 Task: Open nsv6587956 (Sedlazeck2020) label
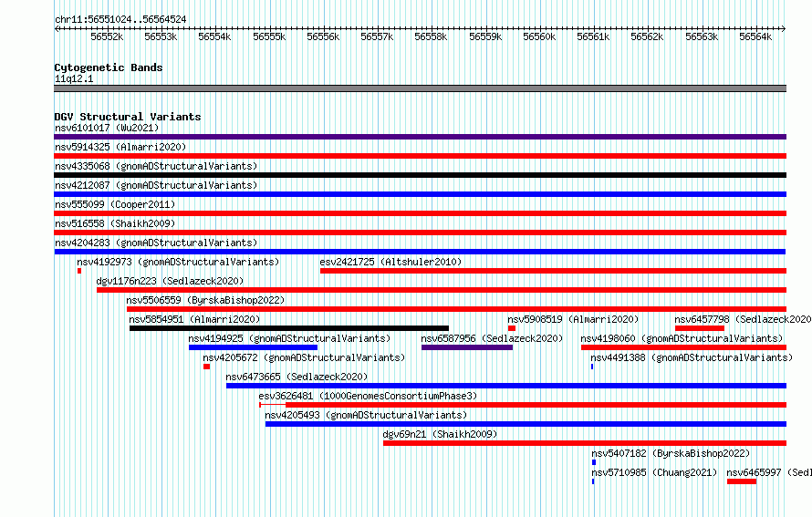pos(492,338)
